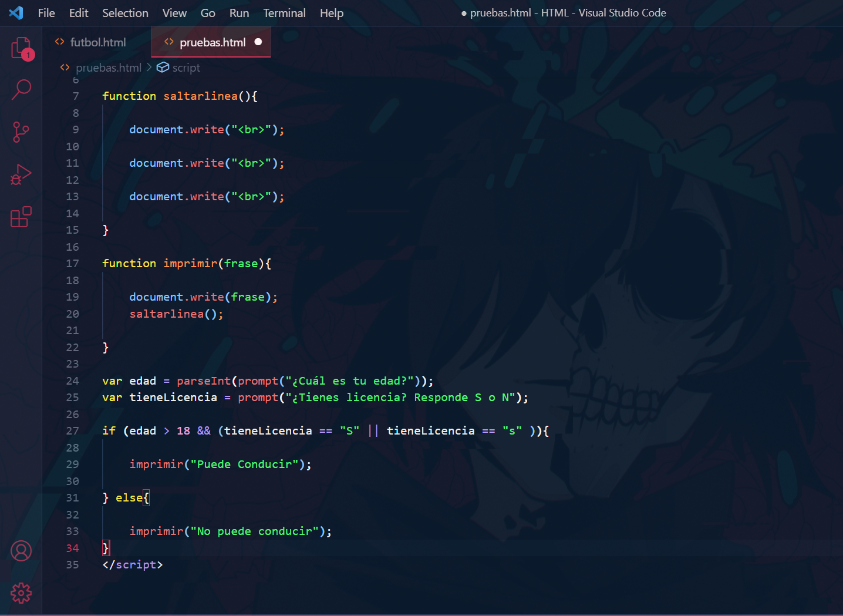Click the HTML file icon on futbol.html tab

click(59, 42)
